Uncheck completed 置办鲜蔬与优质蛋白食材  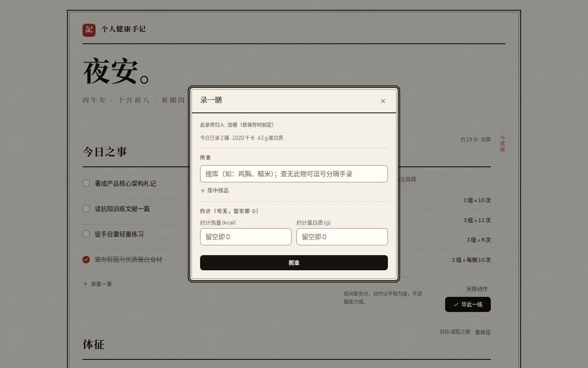pos(86,259)
